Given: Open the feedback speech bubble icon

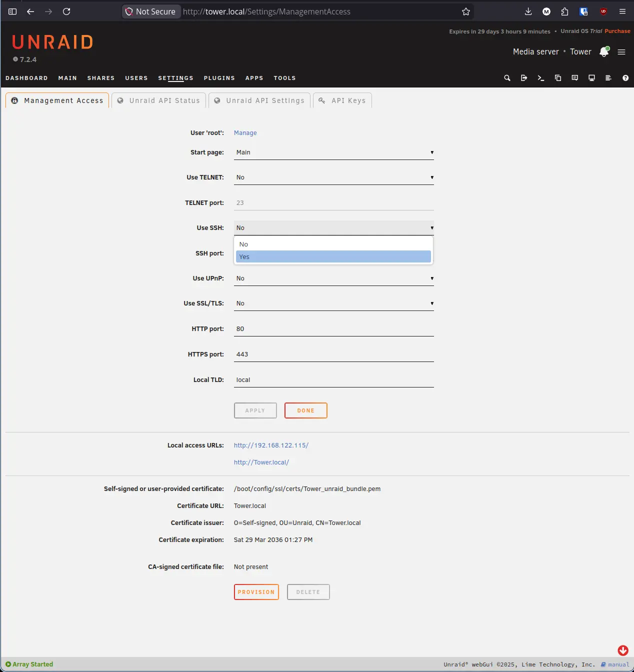Looking at the screenshot, I should coord(575,78).
